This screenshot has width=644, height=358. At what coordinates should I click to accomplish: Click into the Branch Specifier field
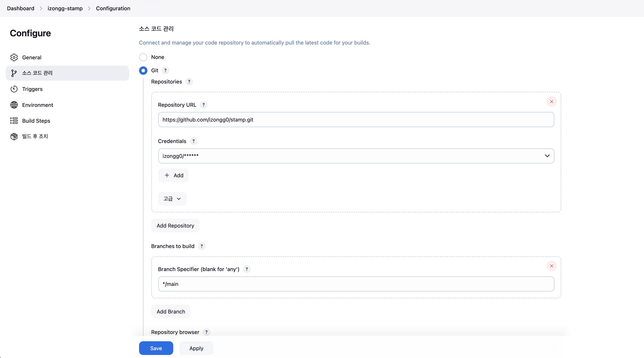[356, 284]
